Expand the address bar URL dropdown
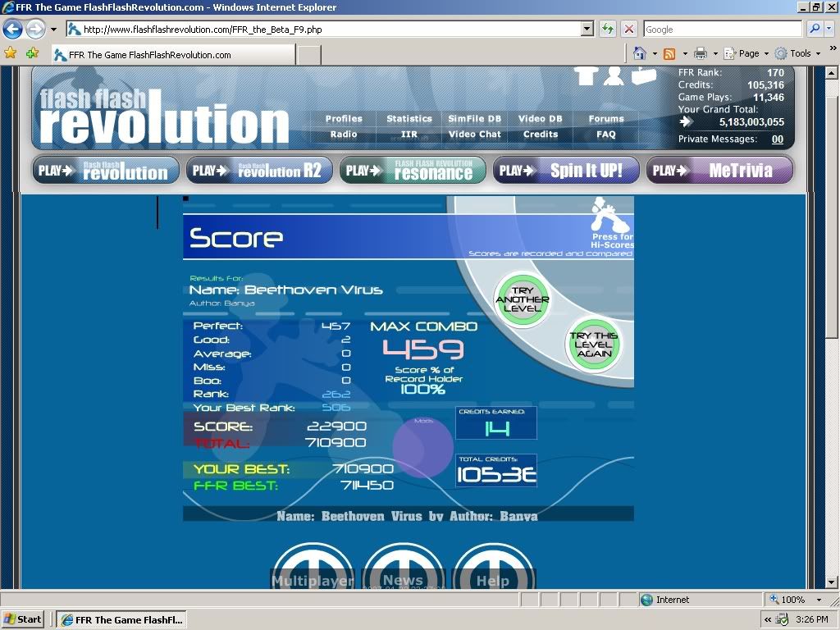Image resolution: width=840 pixels, height=630 pixels. coord(587,29)
